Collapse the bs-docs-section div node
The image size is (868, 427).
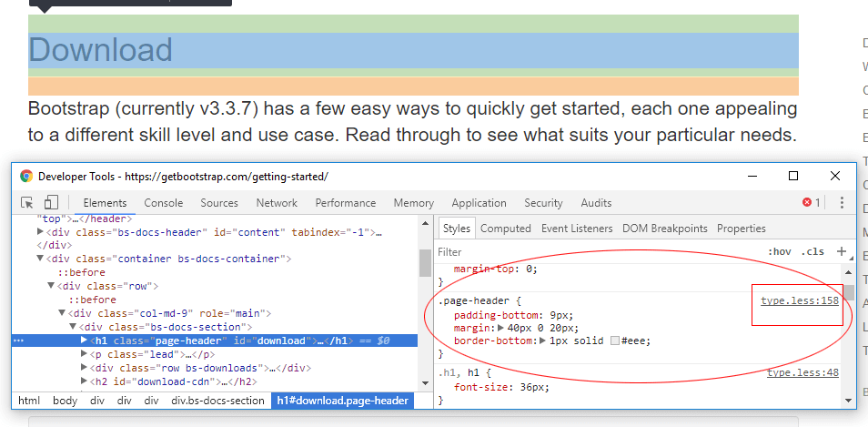[73, 327]
